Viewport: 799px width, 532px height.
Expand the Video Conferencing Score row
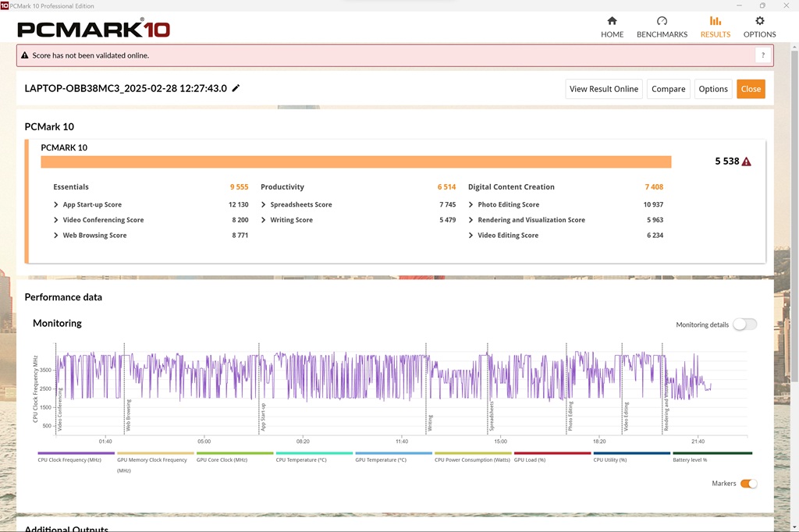pyautogui.click(x=56, y=220)
